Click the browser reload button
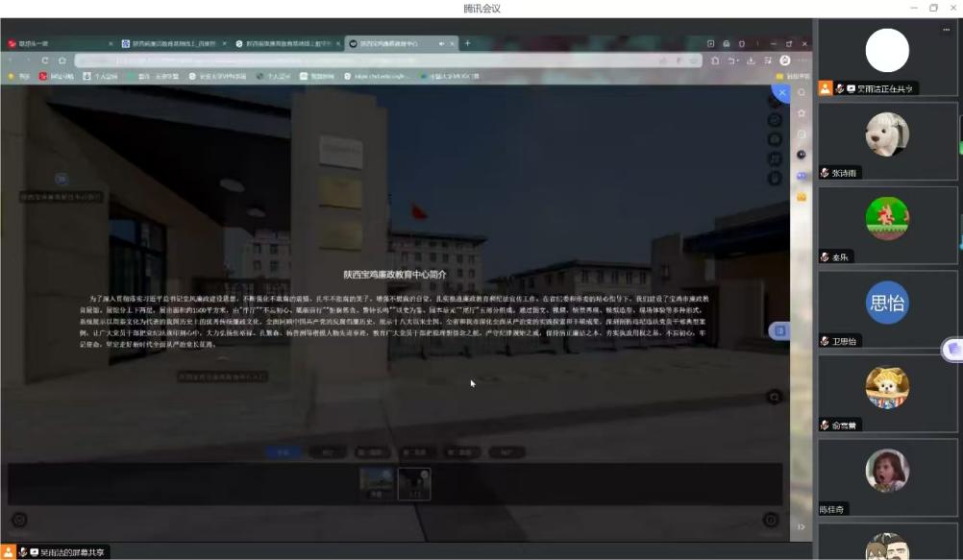This screenshot has width=963, height=560. [x=45, y=61]
